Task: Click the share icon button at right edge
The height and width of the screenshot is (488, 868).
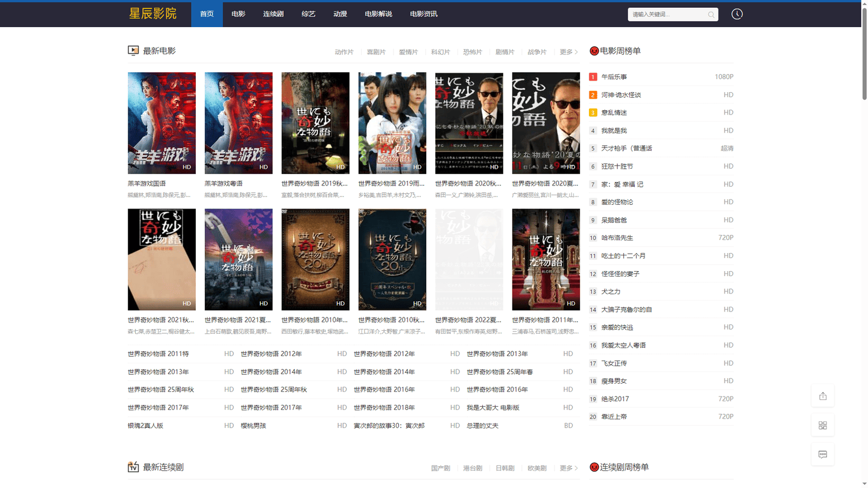Action: (823, 396)
